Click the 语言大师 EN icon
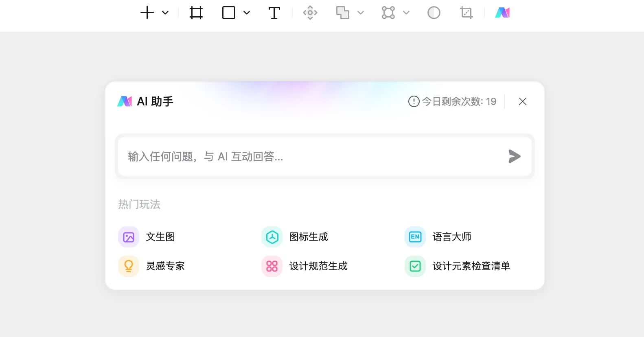This screenshot has width=644, height=337. 415,237
